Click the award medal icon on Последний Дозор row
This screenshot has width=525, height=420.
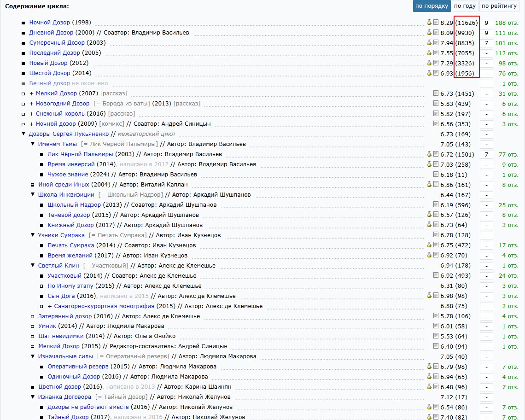[429, 52]
